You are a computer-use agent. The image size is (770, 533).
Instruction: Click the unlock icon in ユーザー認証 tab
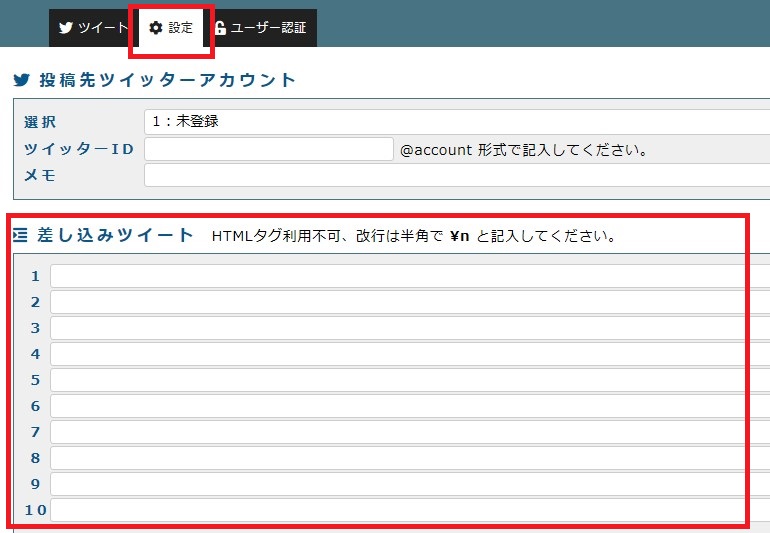(x=220, y=28)
